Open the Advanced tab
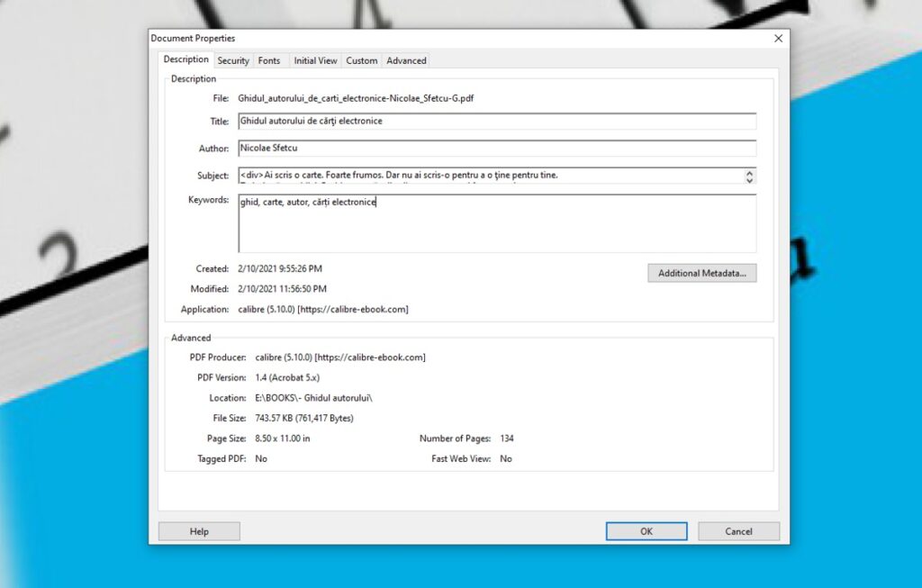The height and width of the screenshot is (588, 922). (x=406, y=60)
